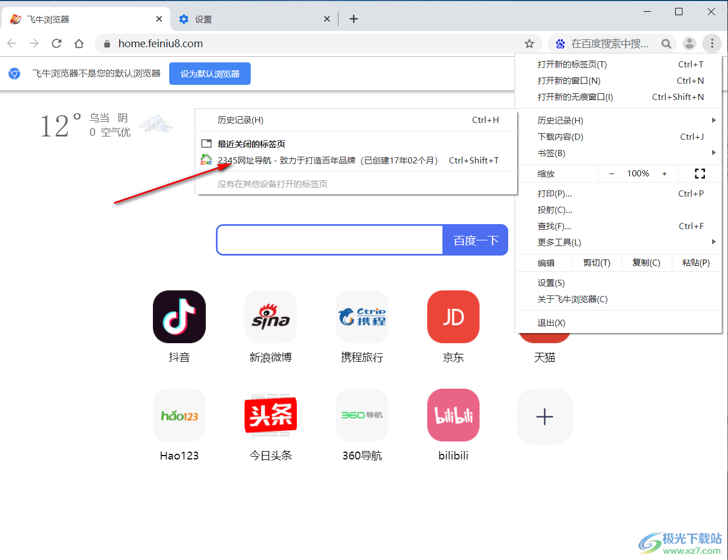728x560 pixels.
Task: Click the three-dot browser menu button
Action: tap(712, 43)
